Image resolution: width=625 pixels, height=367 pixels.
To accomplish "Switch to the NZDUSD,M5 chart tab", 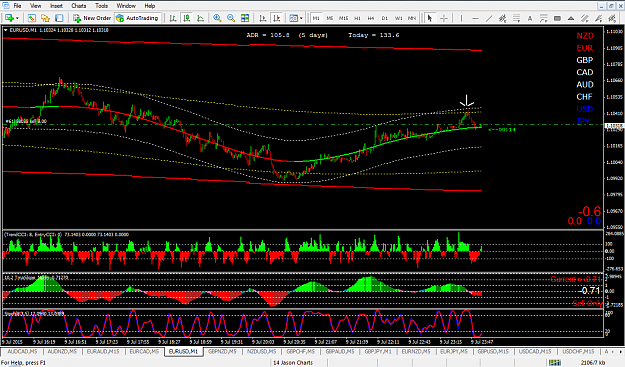I will pyautogui.click(x=261, y=351).
